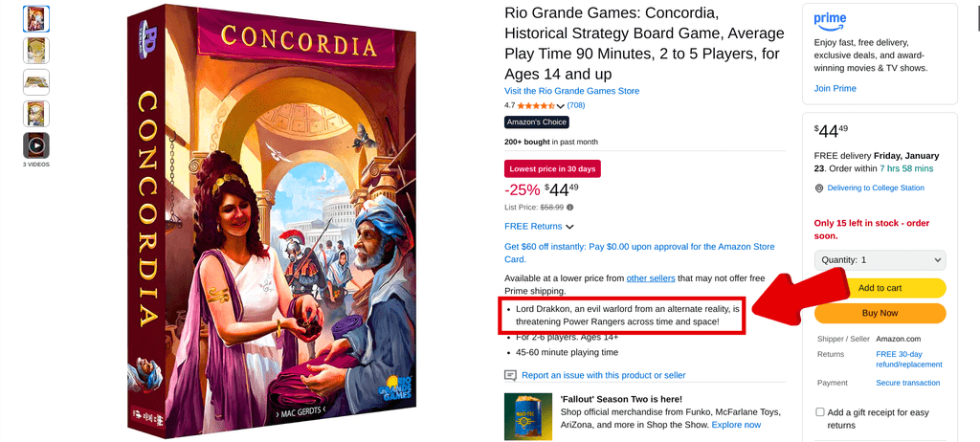
Task: Click the delivery location pin icon
Action: 819,188
